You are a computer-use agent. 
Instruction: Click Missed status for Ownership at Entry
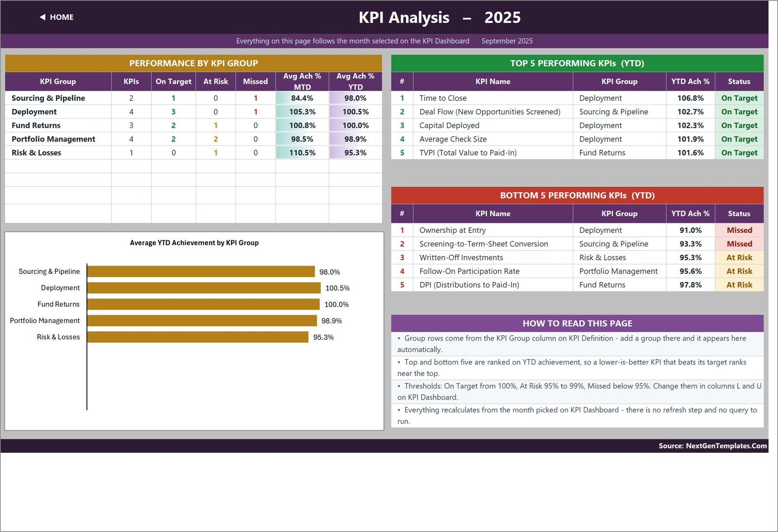coord(739,231)
